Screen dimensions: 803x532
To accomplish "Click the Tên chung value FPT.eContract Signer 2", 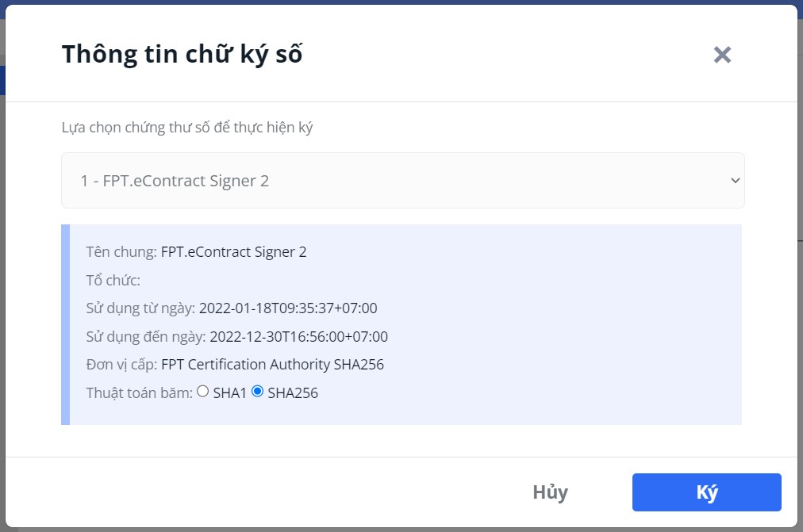I will click(233, 251).
